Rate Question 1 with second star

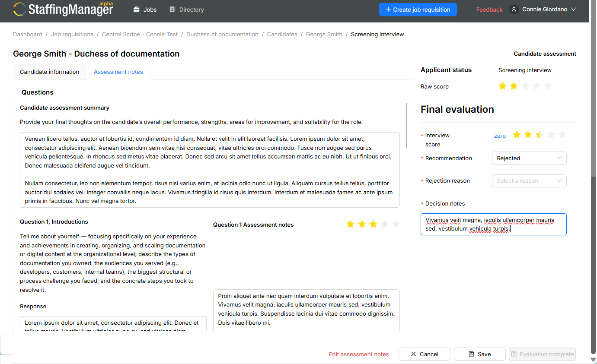362,224
